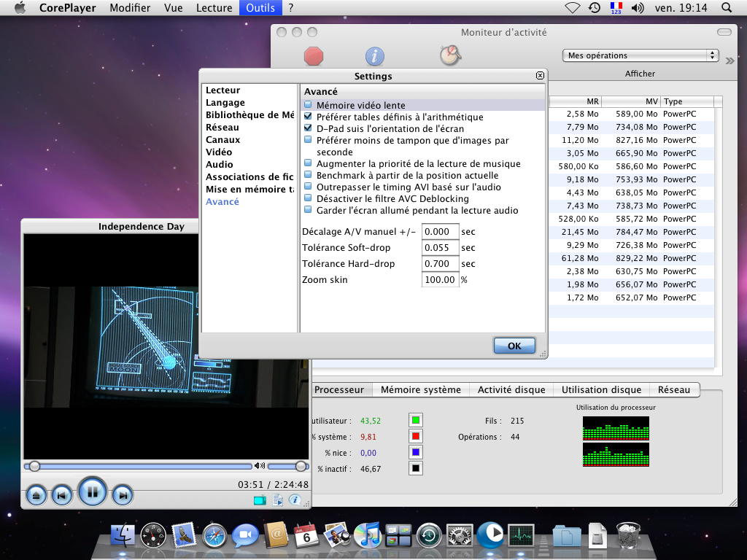The width and height of the screenshot is (747, 560).
Task: Click the Sample Process icon in Activity Monitor
Action: point(450,55)
